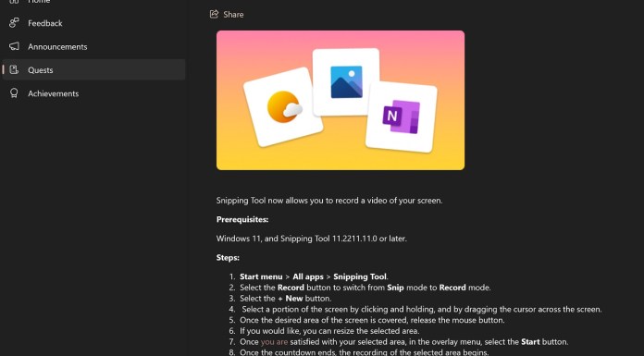This screenshot has height=356, width=644.
Task: Click the OneNote purple N tile
Action: click(402, 117)
